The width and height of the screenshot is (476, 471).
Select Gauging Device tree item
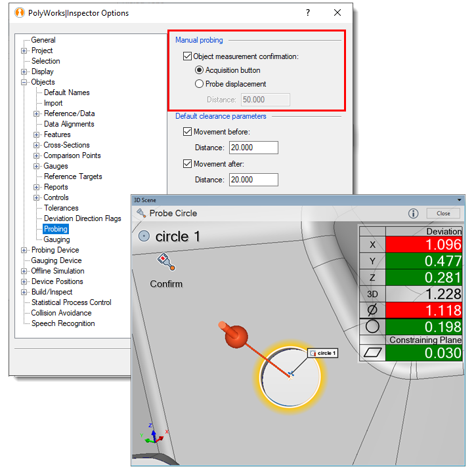(x=56, y=260)
